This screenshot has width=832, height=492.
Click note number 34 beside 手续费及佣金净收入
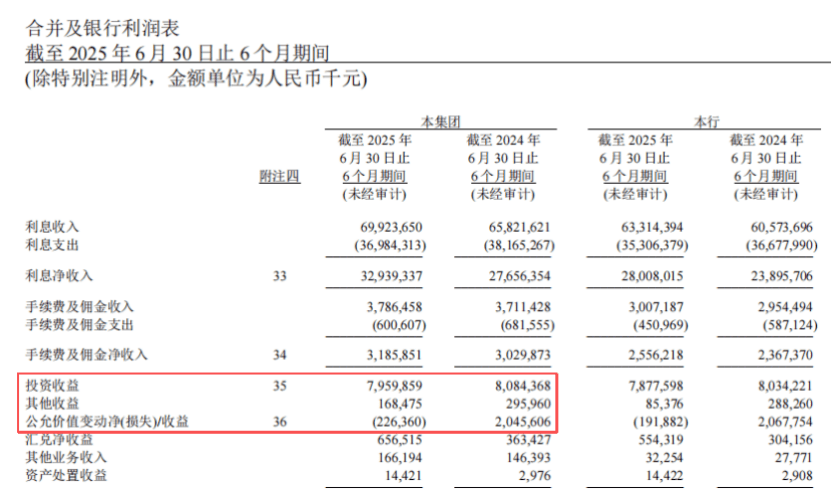pyautogui.click(x=280, y=355)
